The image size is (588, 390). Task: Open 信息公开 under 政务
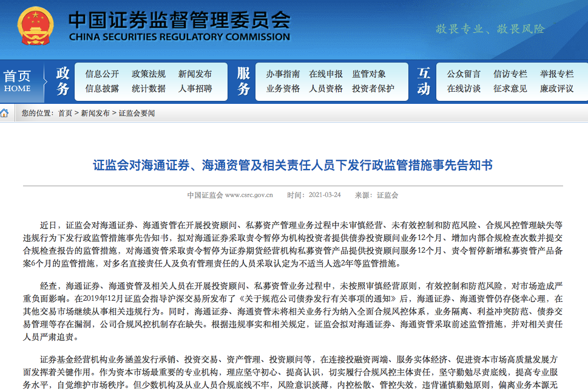(102, 74)
